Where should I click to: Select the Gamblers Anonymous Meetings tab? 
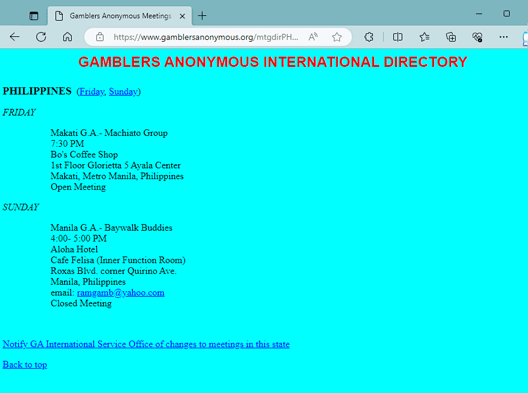click(120, 16)
